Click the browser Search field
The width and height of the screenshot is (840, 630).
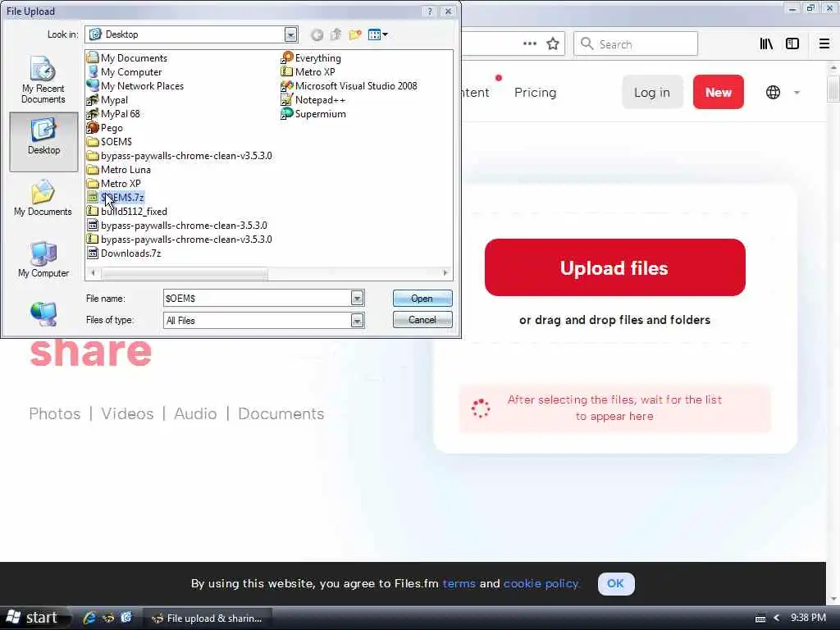pyautogui.click(x=636, y=44)
